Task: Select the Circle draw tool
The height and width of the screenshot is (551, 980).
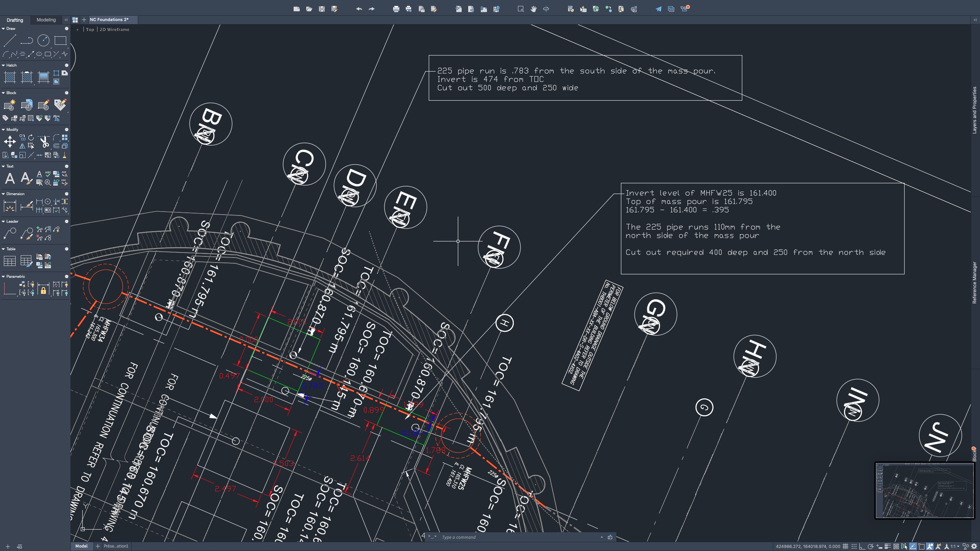Action: click(x=43, y=40)
